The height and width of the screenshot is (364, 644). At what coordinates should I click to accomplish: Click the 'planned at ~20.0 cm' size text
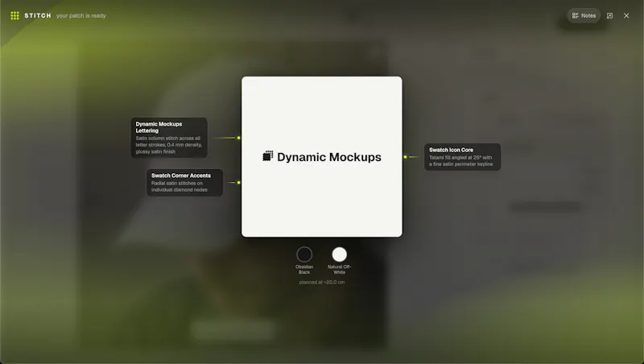point(322,282)
